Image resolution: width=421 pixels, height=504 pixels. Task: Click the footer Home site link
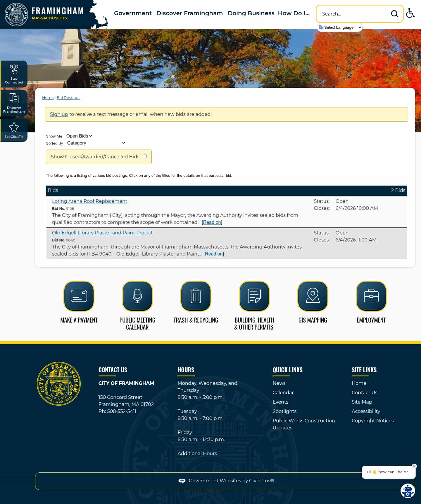point(359,383)
